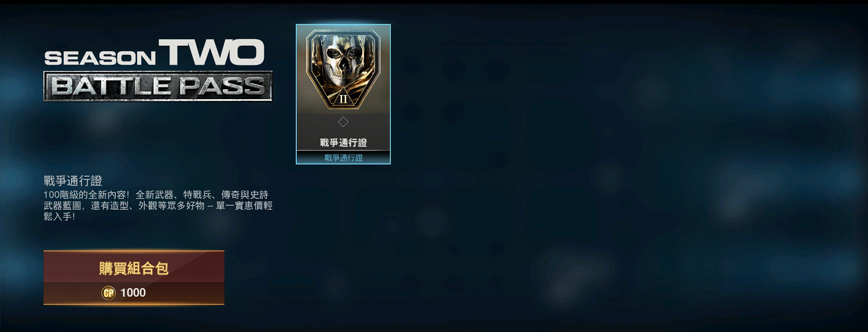Image resolution: width=868 pixels, height=332 pixels.
Task: Click the 1000 CP price bar
Action: coord(134,293)
